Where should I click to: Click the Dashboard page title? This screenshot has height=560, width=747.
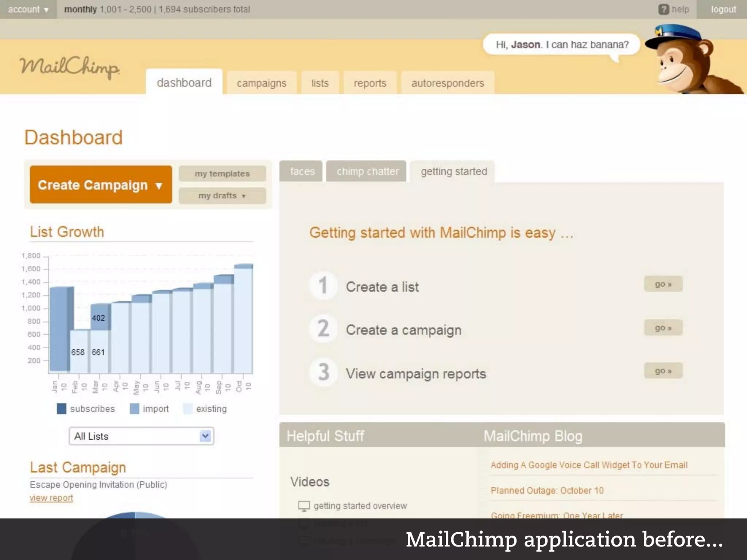click(74, 137)
